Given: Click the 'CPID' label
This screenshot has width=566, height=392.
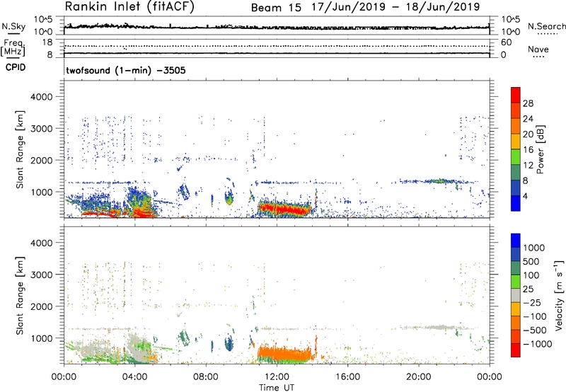Looking at the screenshot, I should tap(16, 67).
